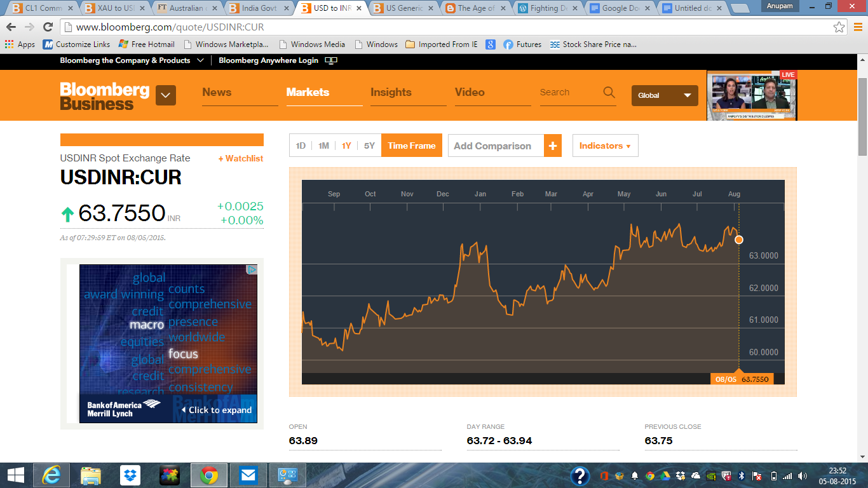
Task: Select the 1M chart range
Action: (323, 146)
